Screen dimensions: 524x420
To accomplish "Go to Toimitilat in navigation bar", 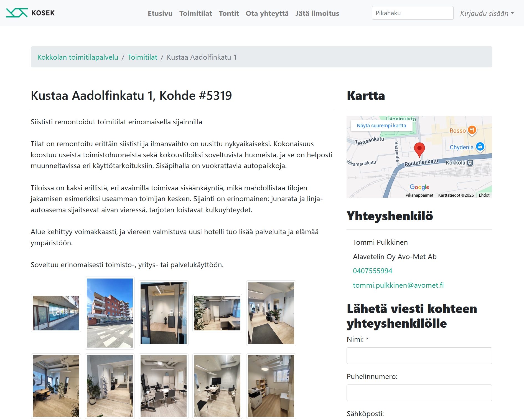I will tap(195, 13).
